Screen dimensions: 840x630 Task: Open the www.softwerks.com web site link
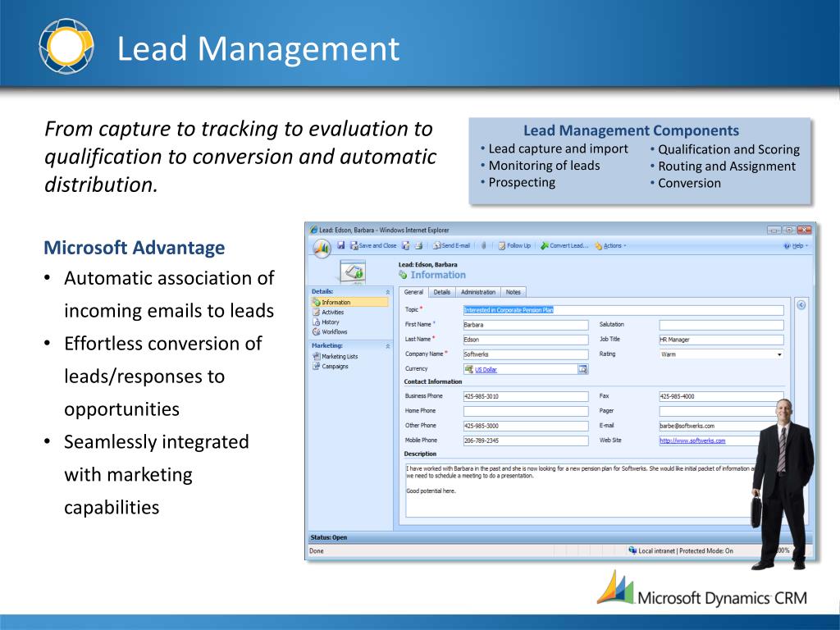click(692, 441)
